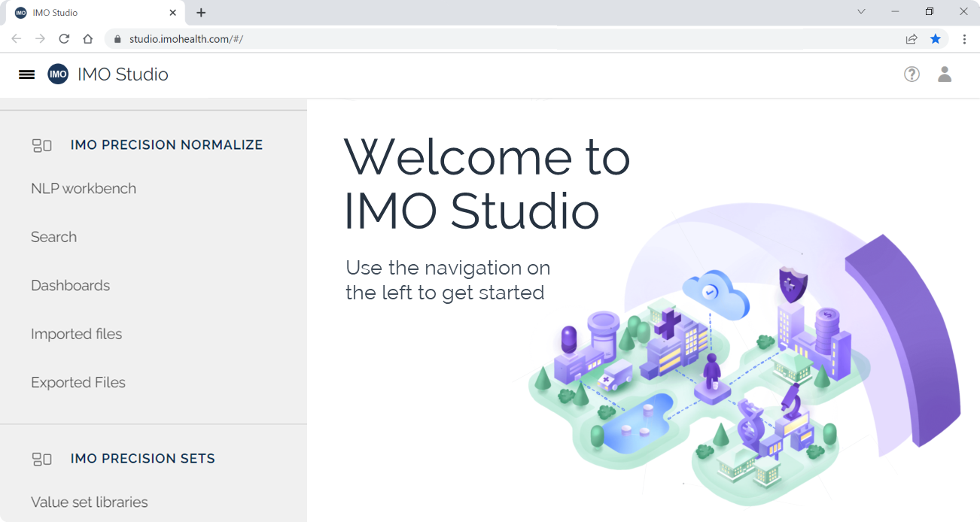Go to the browser home page

point(88,39)
